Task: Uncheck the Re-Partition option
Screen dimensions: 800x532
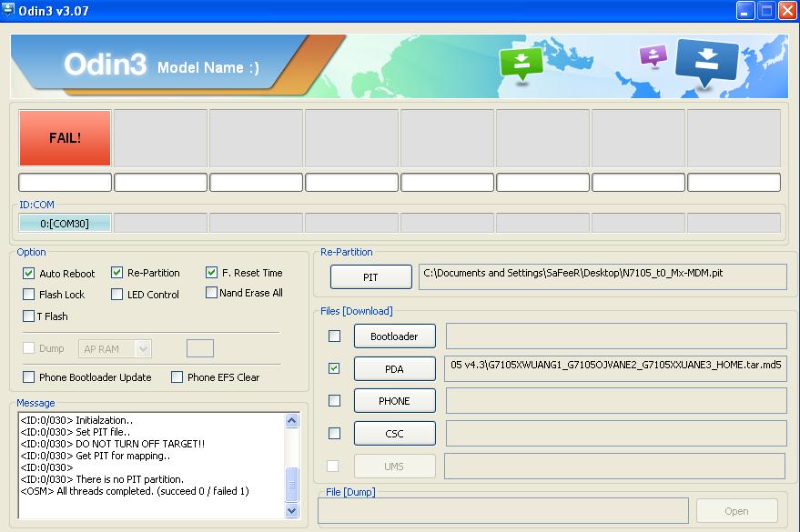Action: [116, 273]
